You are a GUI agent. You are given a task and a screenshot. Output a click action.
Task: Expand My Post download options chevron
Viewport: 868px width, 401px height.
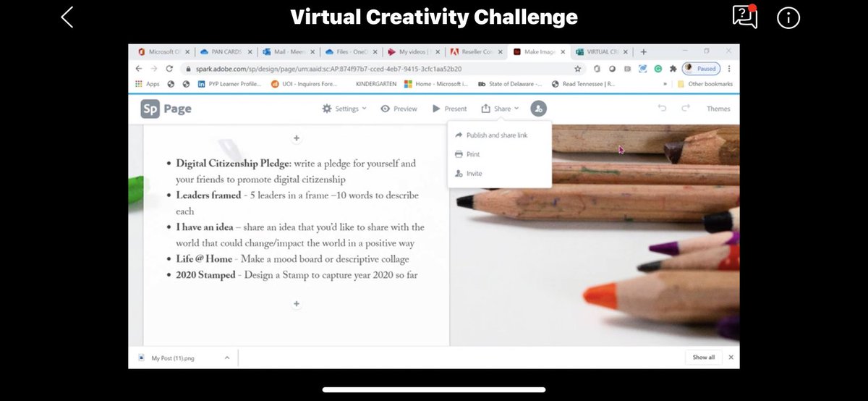tap(227, 358)
